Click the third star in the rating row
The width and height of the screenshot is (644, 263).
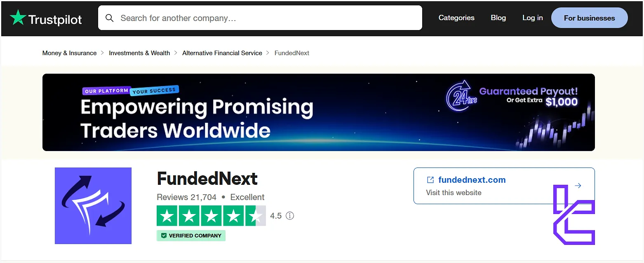(211, 215)
